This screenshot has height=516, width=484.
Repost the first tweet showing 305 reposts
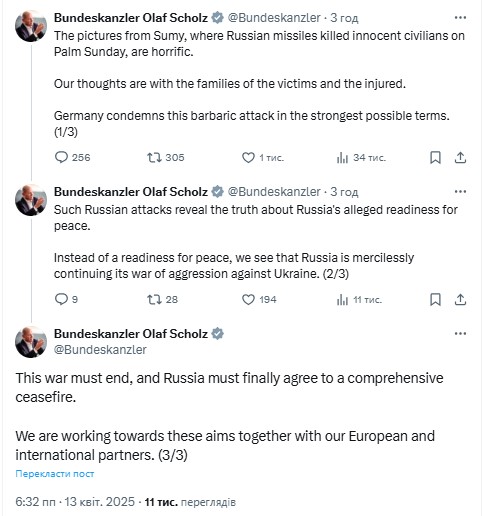pyautogui.click(x=166, y=157)
